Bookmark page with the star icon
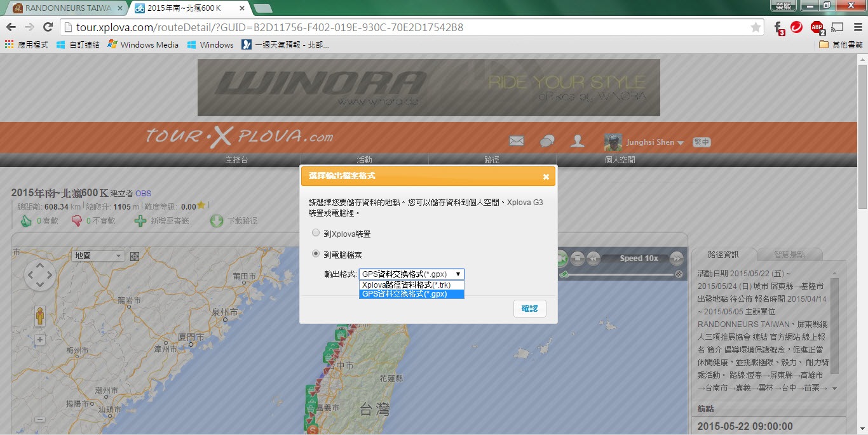Image resolution: width=868 pixels, height=435 pixels. (755, 27)
